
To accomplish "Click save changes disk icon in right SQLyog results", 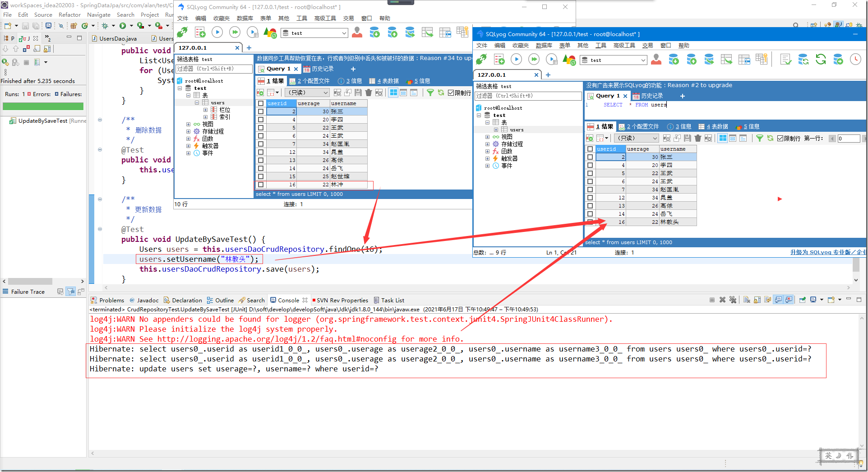I will pyautogui.click(x=688, y=138).
